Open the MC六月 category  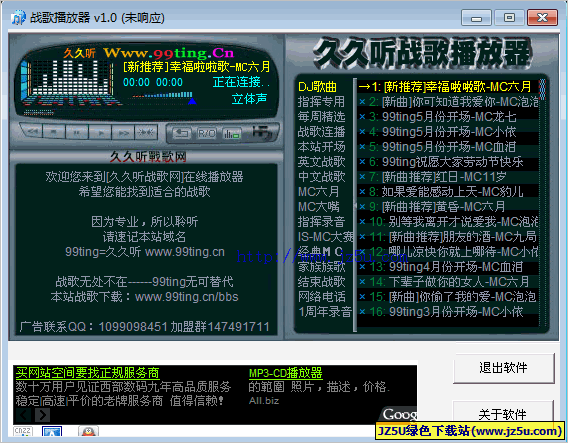click(x=319, y=192)
